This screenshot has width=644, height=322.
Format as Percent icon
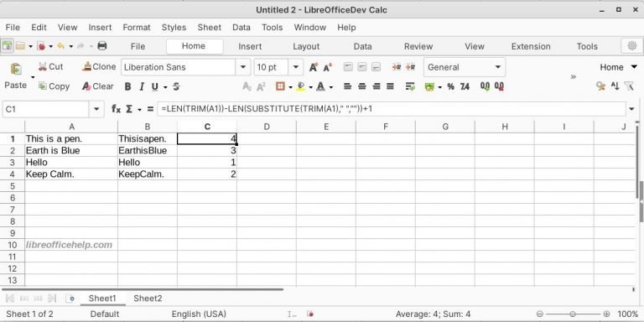pos(450,86)
